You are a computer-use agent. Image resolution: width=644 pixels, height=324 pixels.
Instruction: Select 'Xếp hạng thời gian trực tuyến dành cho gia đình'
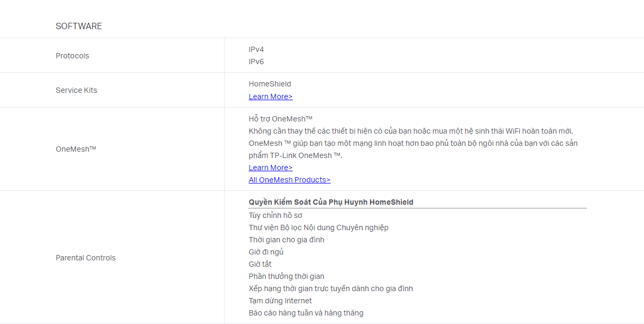coord(331,288)
